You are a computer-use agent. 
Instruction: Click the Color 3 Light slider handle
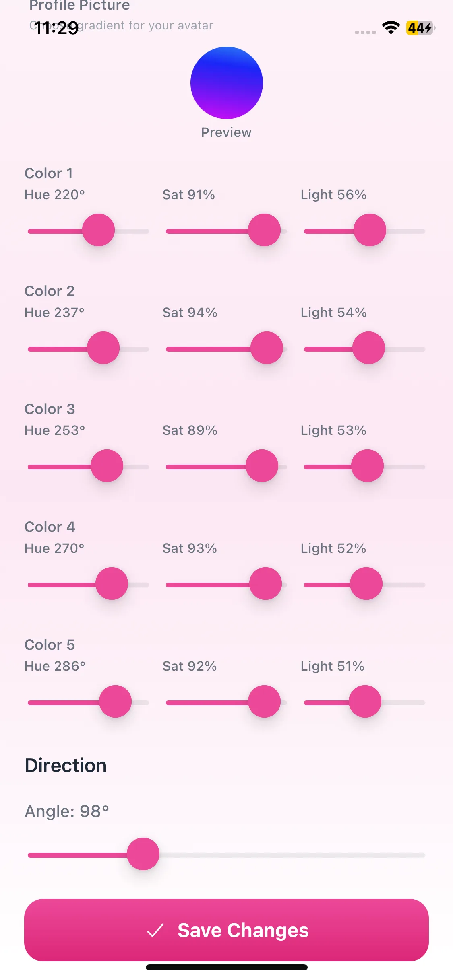(367, 466)
